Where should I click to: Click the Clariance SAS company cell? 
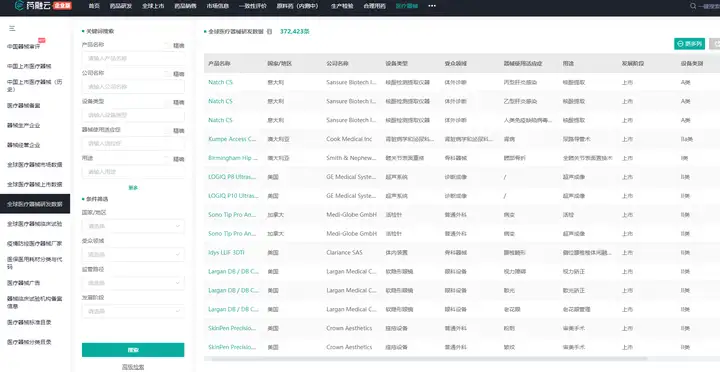click(344, 253)
